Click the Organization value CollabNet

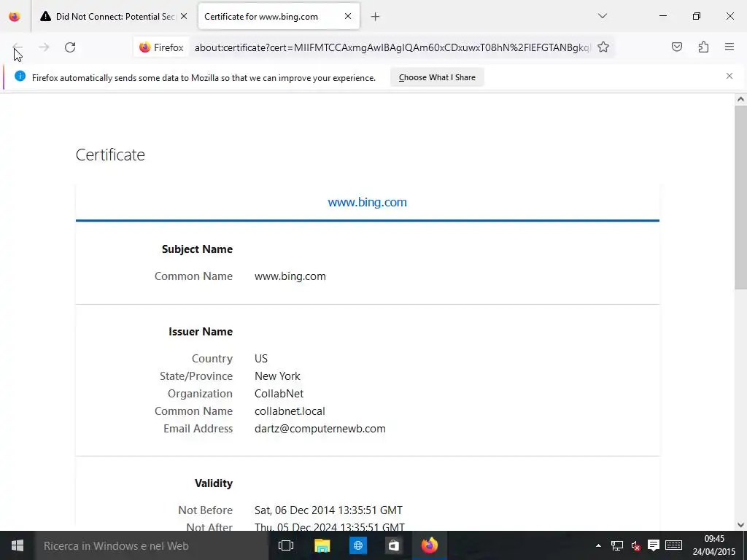coord(279,394)
